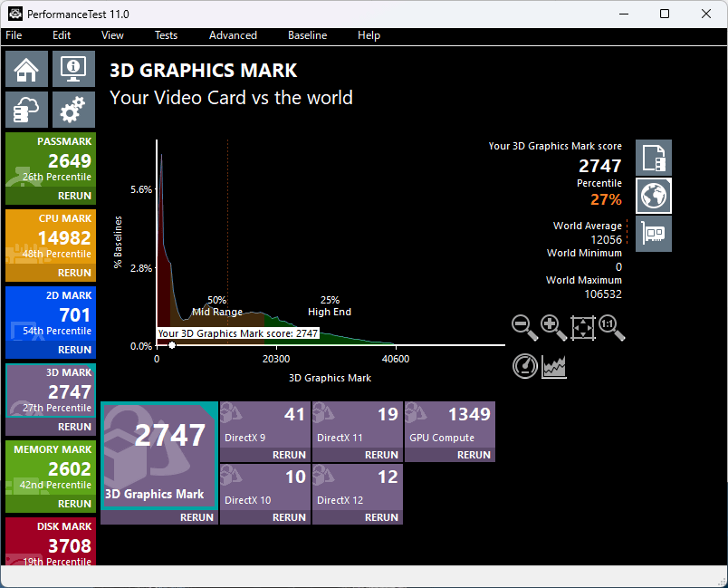Rerun the CPU Mark test
The width and height of the screenshot is (728, 588).
tap(74, 273)
